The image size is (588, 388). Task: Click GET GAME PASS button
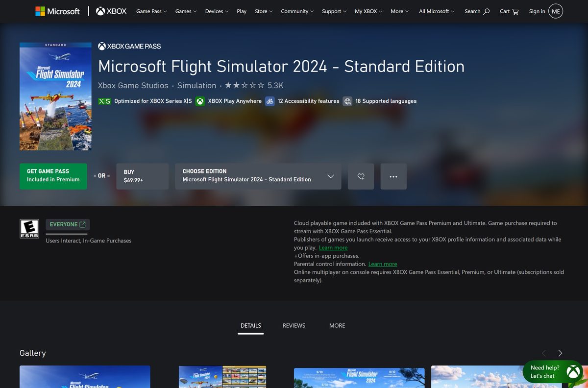click(x=53, y=176)
